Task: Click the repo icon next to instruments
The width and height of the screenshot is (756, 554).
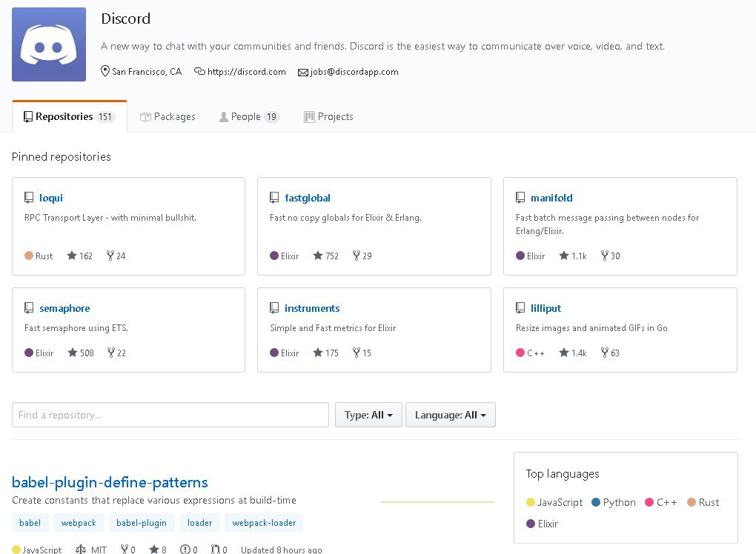Action: [274, 308]
